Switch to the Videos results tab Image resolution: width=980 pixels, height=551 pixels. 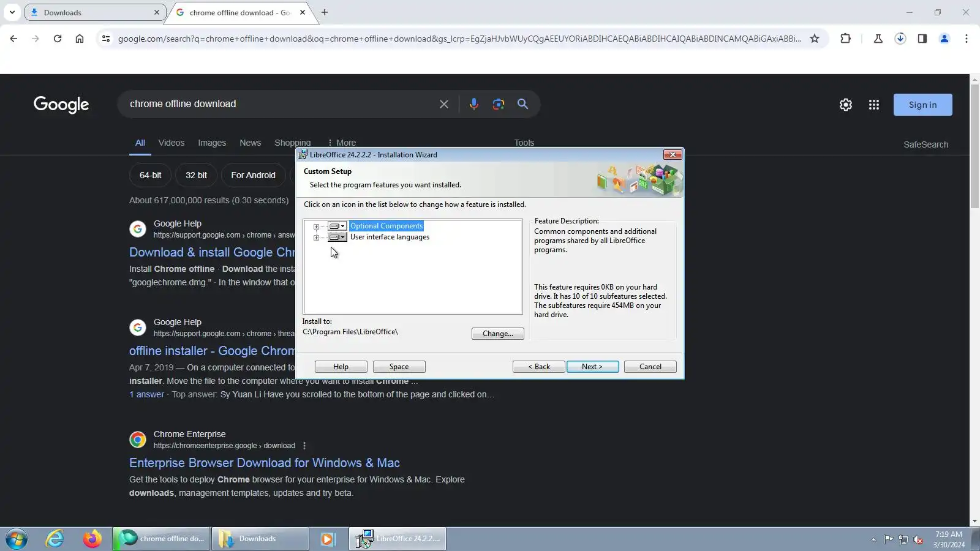click(171, 143)
